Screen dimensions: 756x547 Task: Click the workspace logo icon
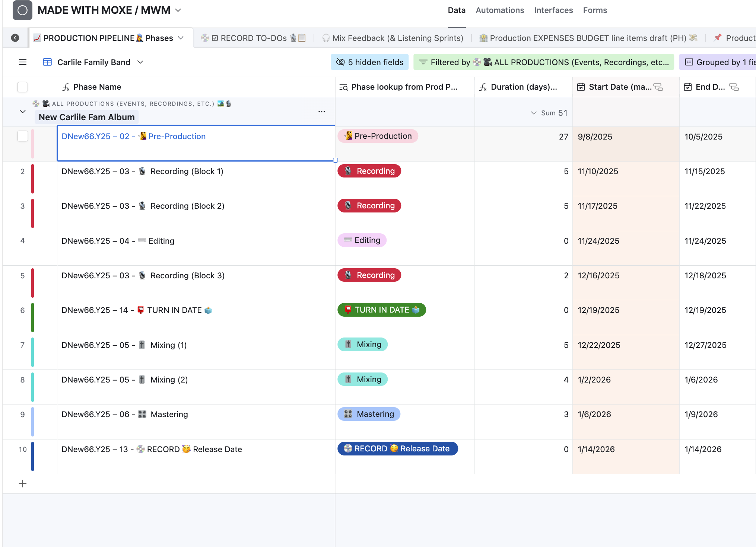[22, 10]
